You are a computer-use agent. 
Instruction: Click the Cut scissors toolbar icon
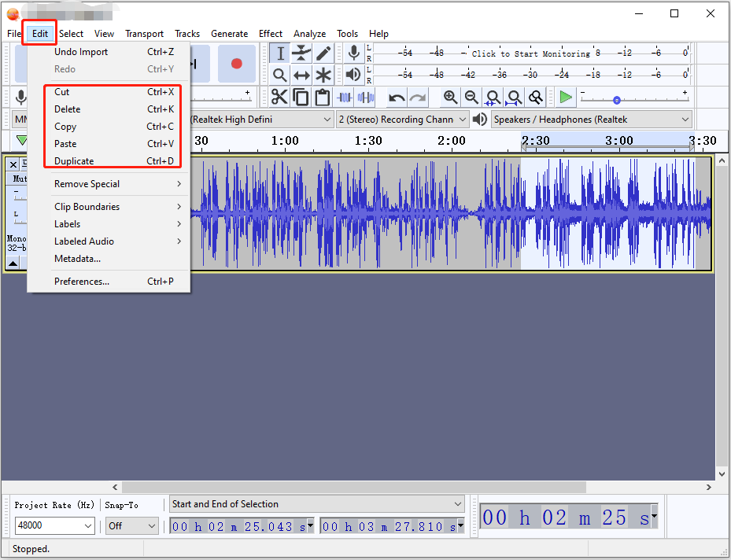tap(279, 98)
